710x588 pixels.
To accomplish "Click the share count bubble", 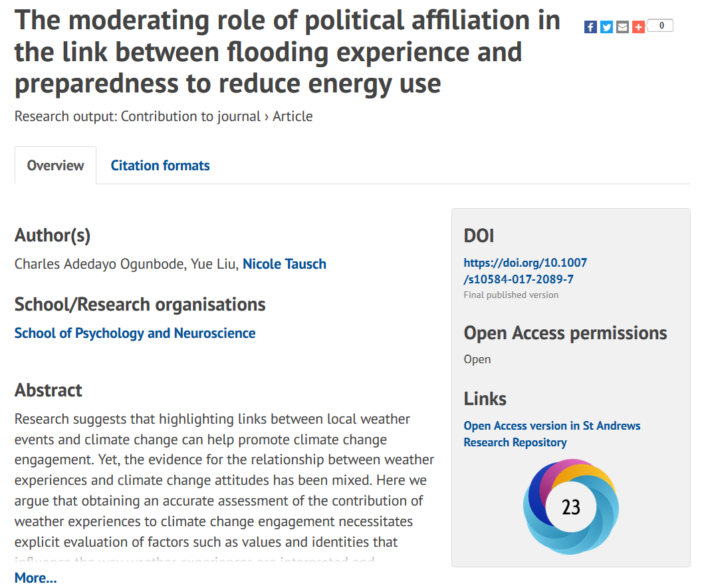I will [661, 26].
